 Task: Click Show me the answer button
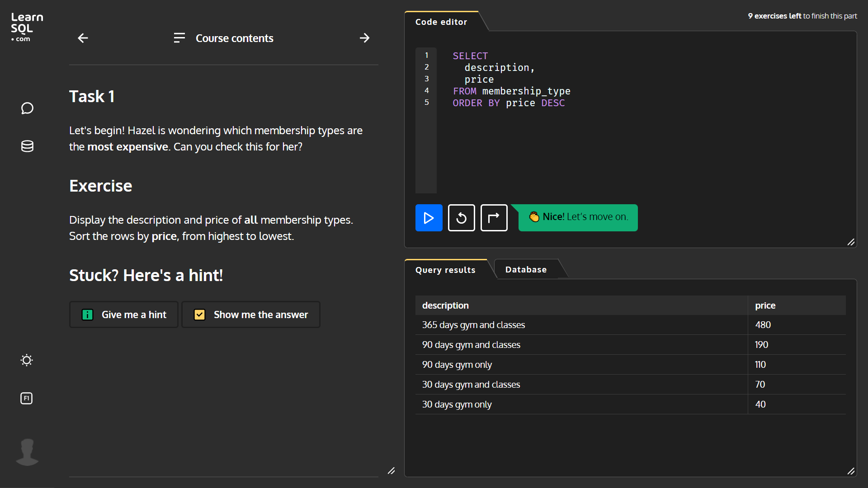250,314
